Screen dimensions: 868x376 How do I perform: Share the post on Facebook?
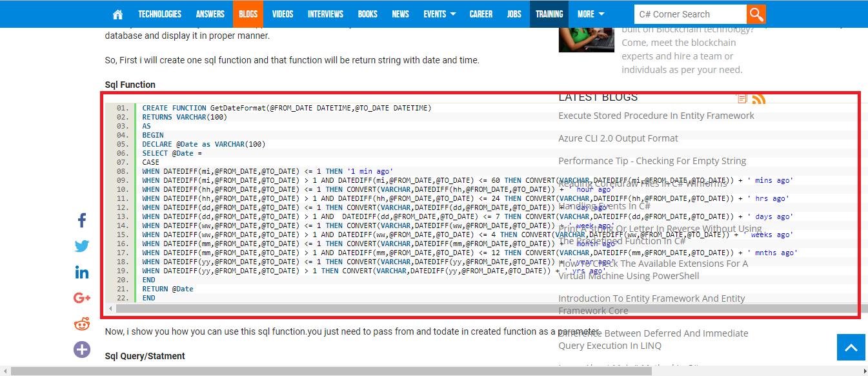pyautogui.click(x=82, y=221)
